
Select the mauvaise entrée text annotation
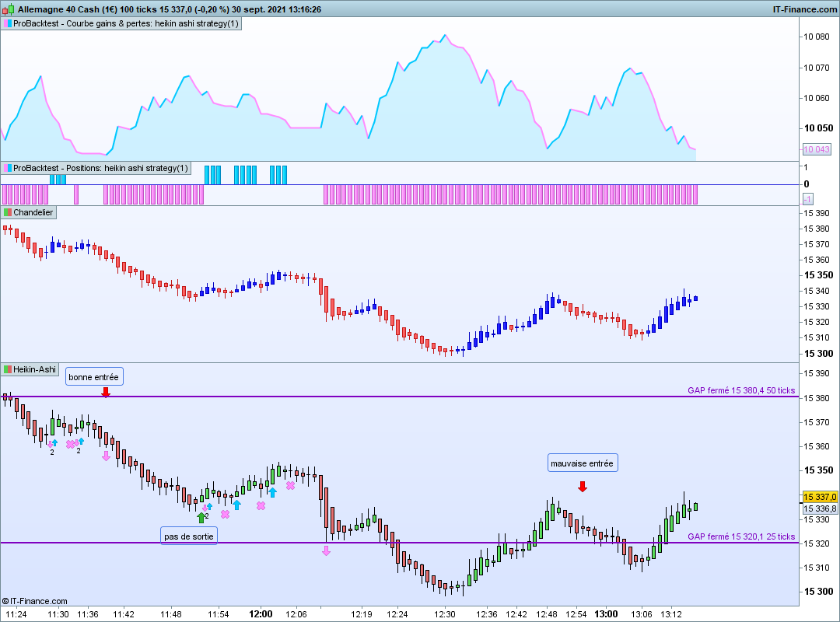[583, 463]
